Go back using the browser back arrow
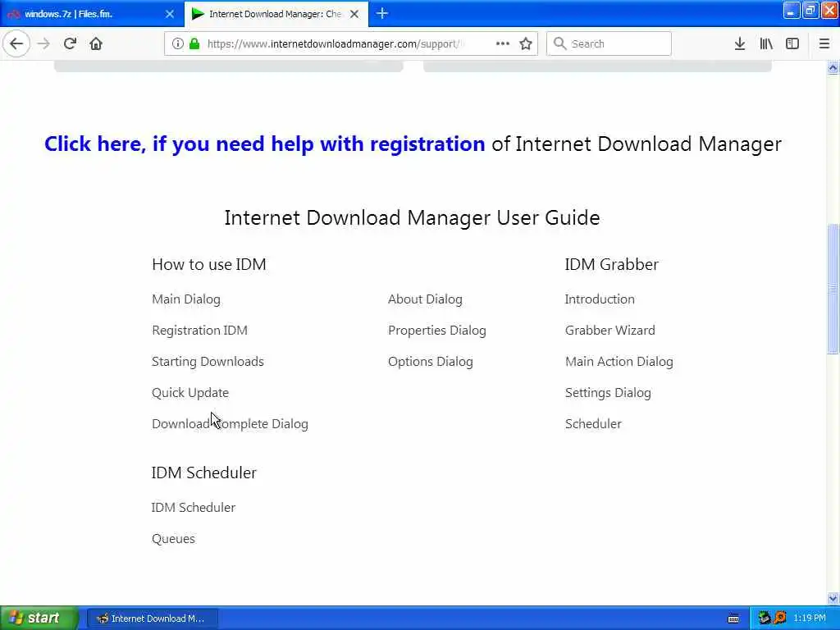840x630 pixels. tap(16, 43)
